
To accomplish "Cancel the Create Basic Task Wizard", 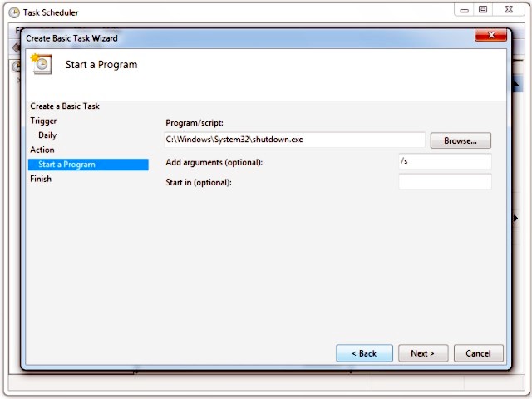I will pos(479,353).
